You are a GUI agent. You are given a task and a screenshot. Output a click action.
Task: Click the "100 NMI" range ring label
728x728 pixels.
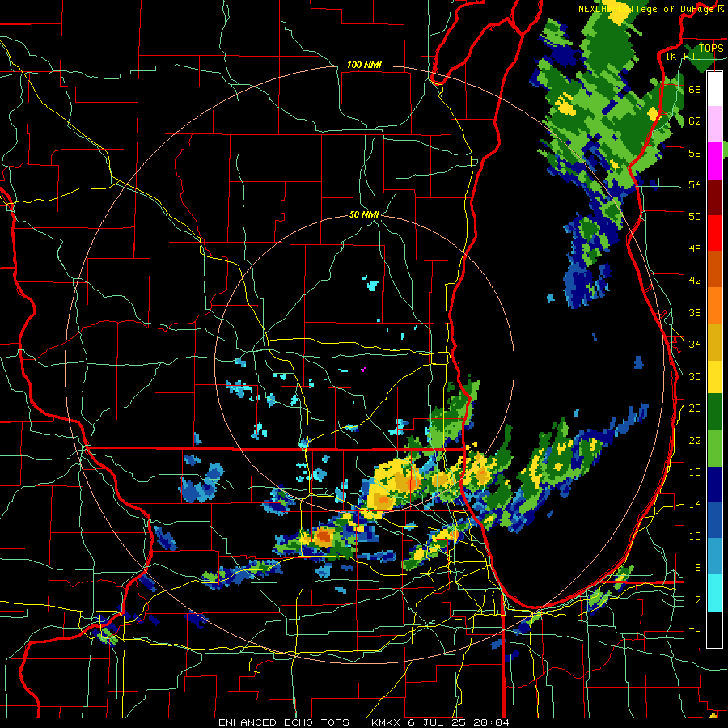(x=364, y=65)
